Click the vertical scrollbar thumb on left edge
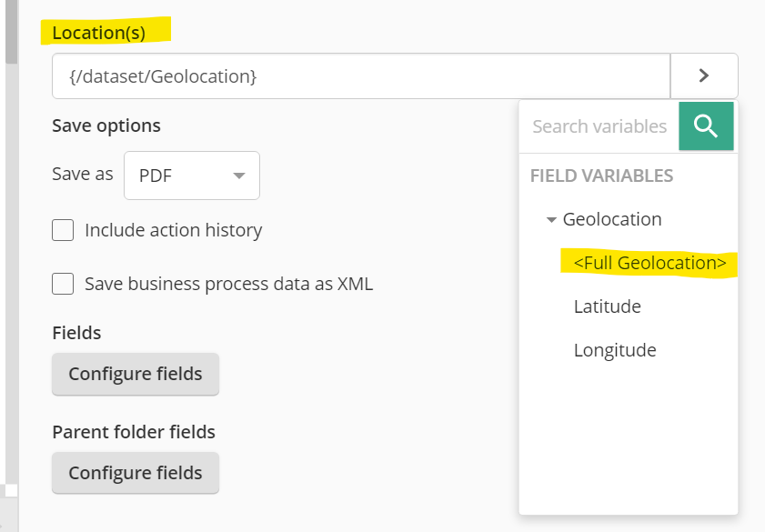 [x=11, y=32]
